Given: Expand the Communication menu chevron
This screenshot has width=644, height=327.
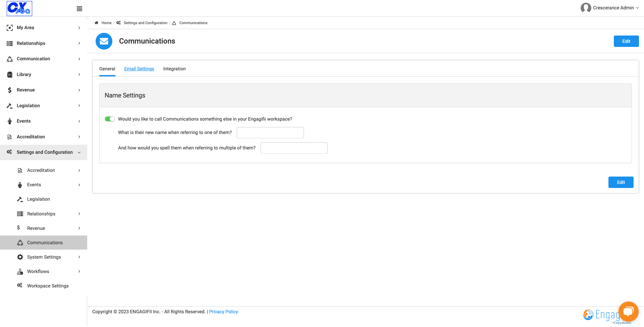Looking at the screenshot, I should pyautogui.click(x=79, y=59).
